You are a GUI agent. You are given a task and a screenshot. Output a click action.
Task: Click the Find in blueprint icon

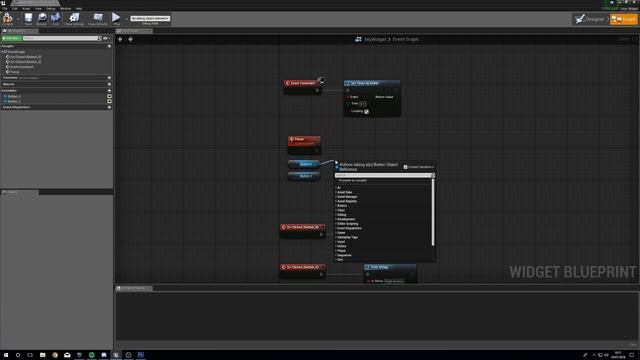click(x=56, y=18)
